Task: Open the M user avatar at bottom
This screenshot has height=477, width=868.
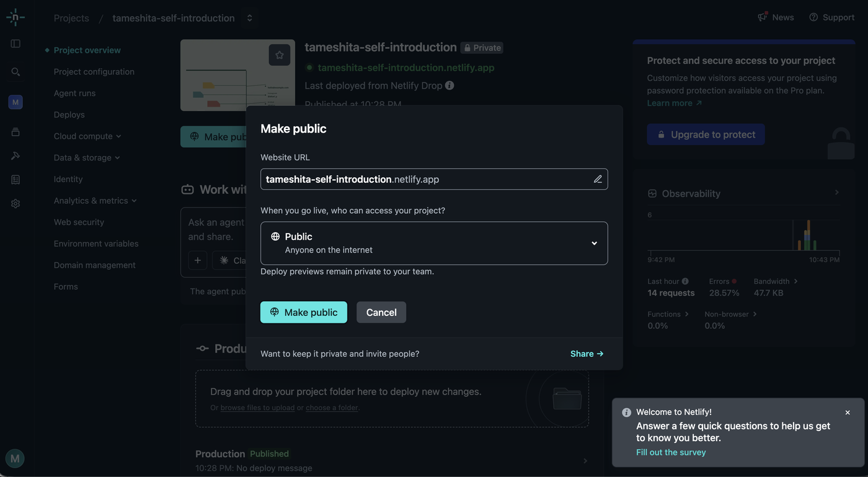Action: coord(15,458)
